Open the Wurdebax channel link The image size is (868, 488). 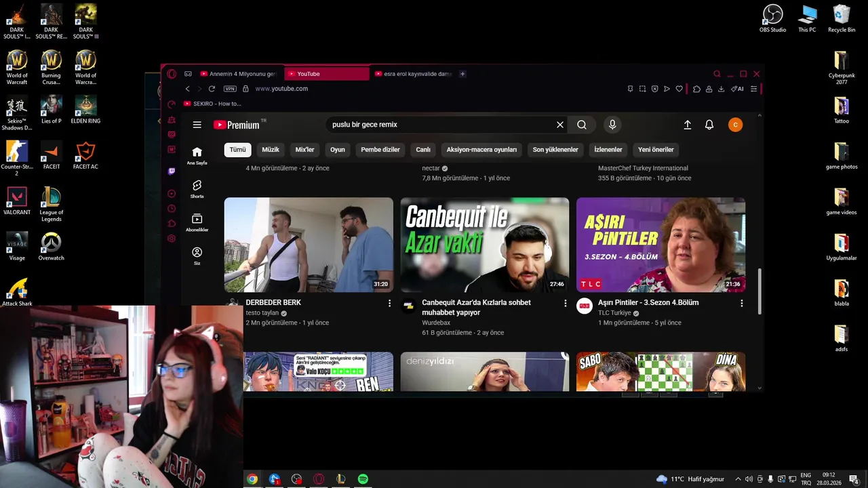[436, 323]
